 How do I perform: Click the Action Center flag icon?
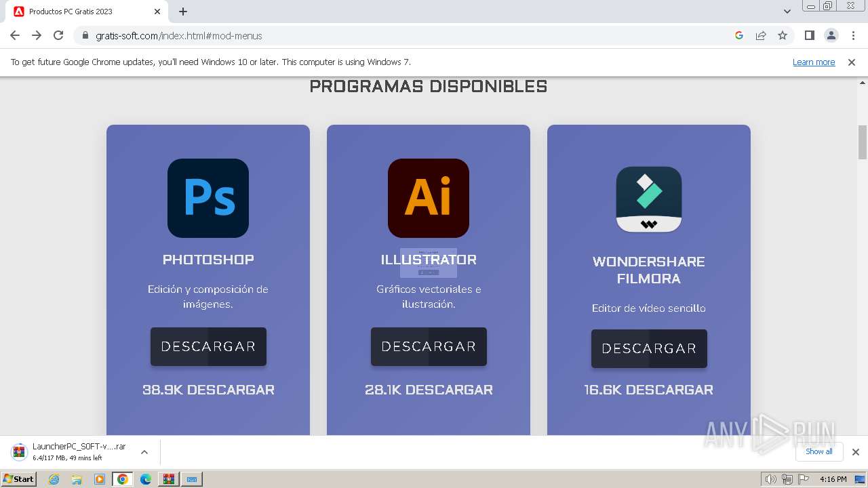803,479
